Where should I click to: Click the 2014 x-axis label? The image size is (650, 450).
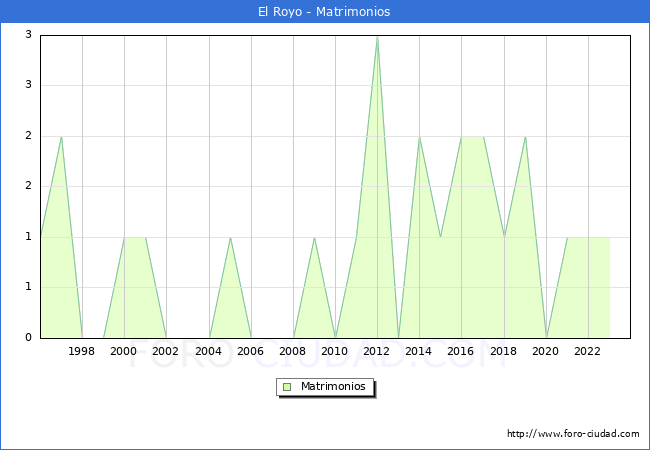tap(419, 351)
